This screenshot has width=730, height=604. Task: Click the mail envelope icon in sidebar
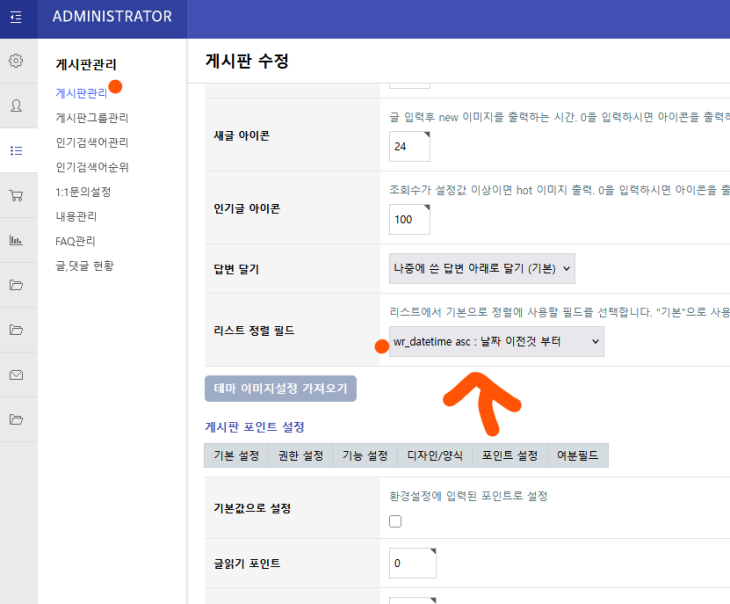(x=16, y=375)
